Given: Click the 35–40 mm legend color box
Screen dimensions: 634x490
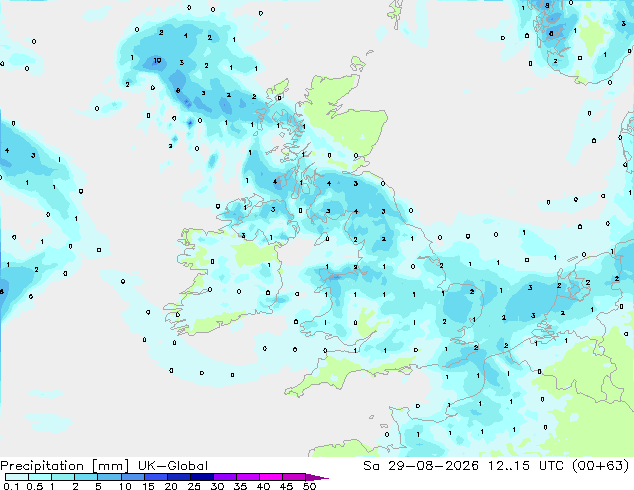Looking at the screenshot, I should (x=247, y=477).
